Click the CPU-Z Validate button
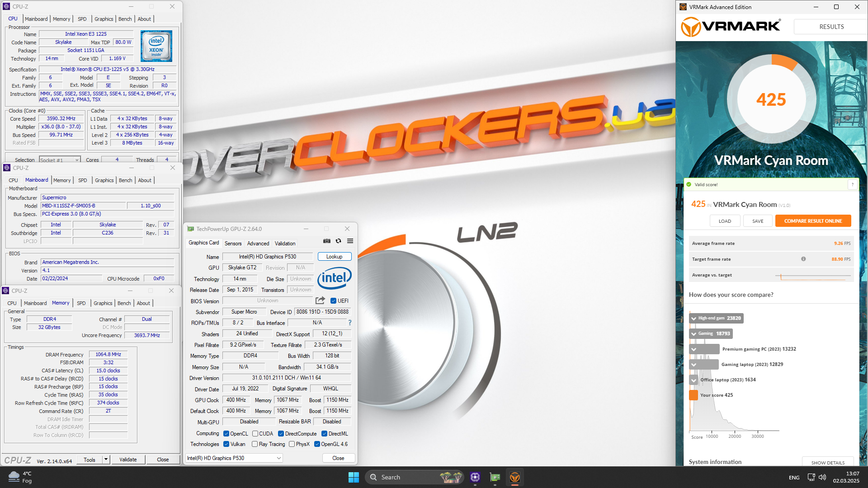This screenshot has width=868, height=488. 128,460
